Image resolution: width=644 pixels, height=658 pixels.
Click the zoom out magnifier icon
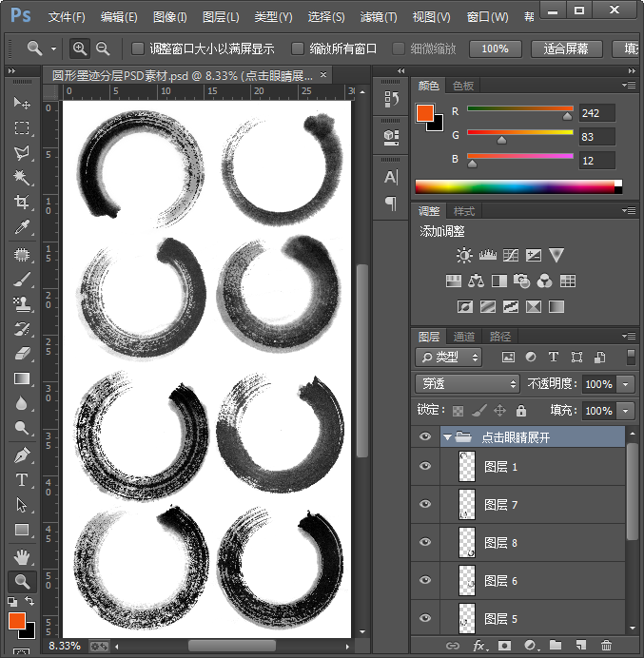coord(103,48)
